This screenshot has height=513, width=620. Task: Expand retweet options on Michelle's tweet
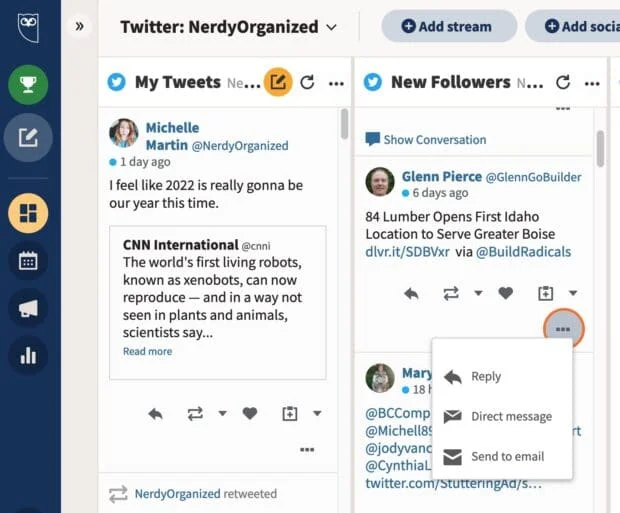(223, 413)
